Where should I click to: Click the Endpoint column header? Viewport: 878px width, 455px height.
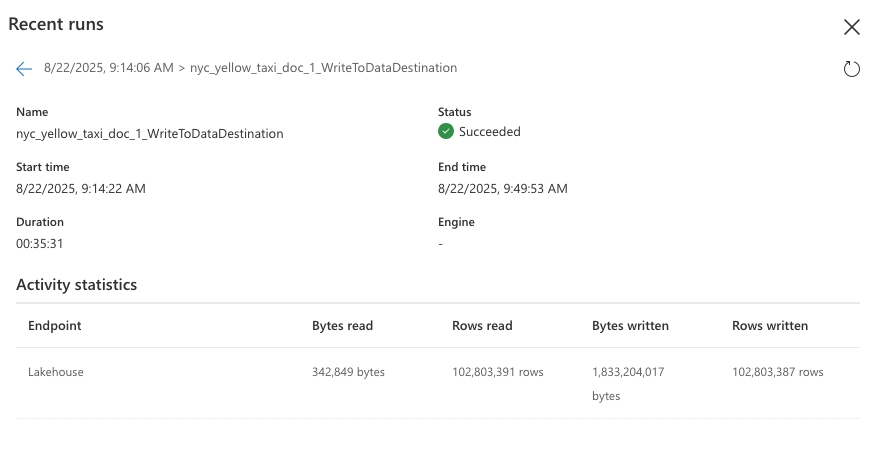point(55,326)
